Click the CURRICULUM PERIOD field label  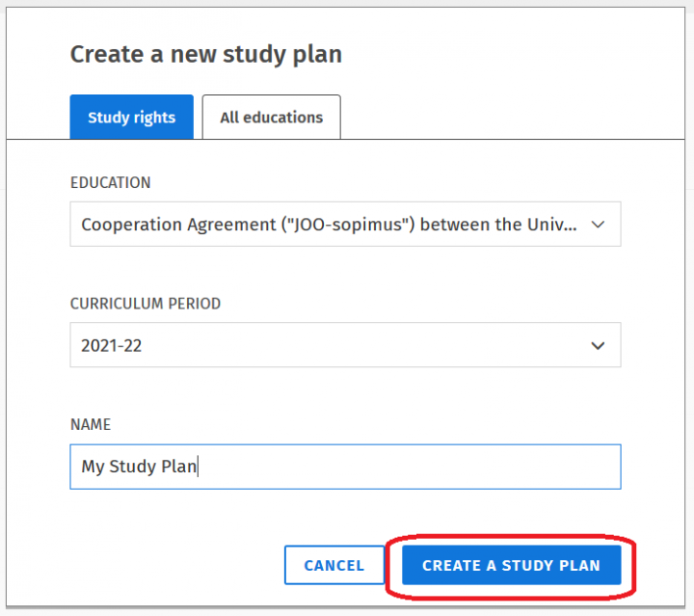(146, 304)
